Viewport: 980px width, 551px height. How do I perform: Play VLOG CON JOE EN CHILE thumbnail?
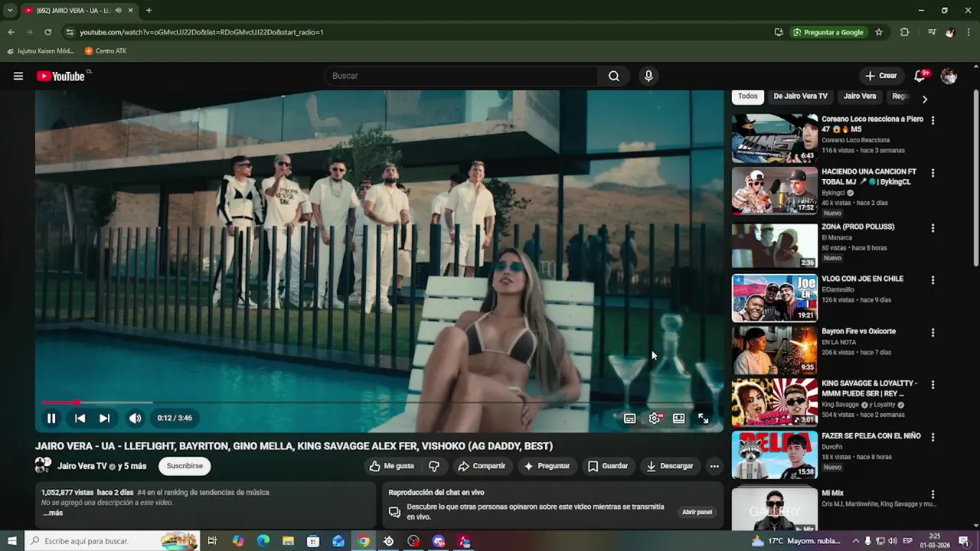[774, 298]
